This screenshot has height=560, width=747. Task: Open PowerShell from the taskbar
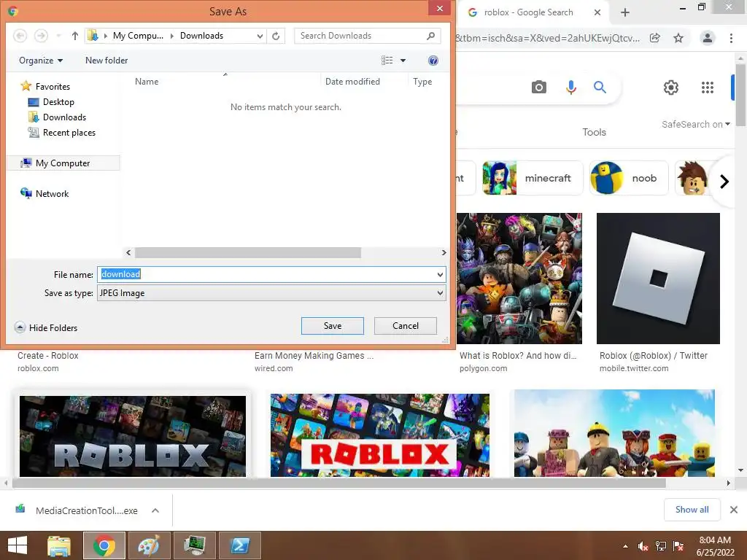(239, 545)
